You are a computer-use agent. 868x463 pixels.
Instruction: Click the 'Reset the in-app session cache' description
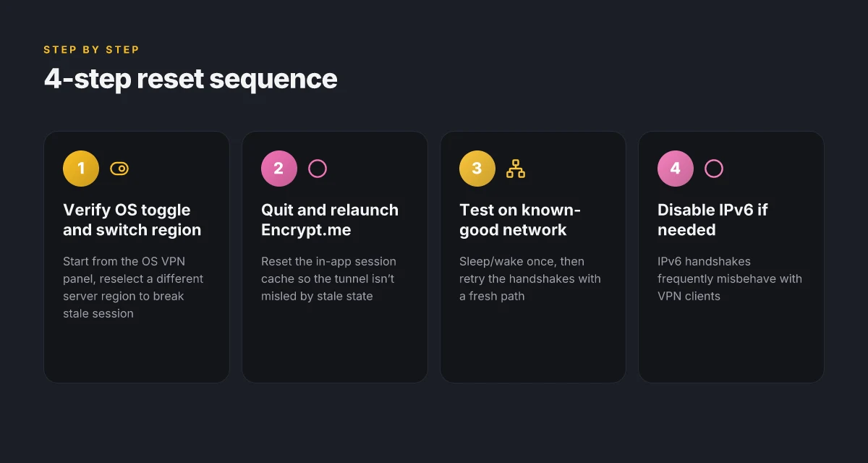point(328,279)
